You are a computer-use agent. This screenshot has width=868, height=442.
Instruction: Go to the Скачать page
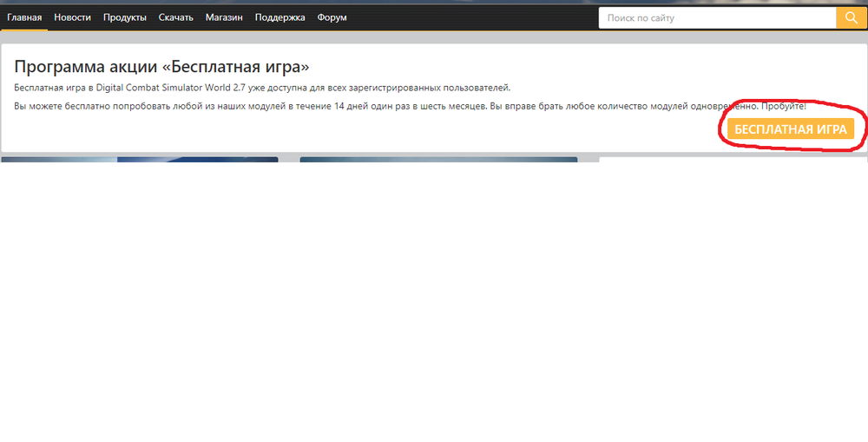(x=176, y=17)
